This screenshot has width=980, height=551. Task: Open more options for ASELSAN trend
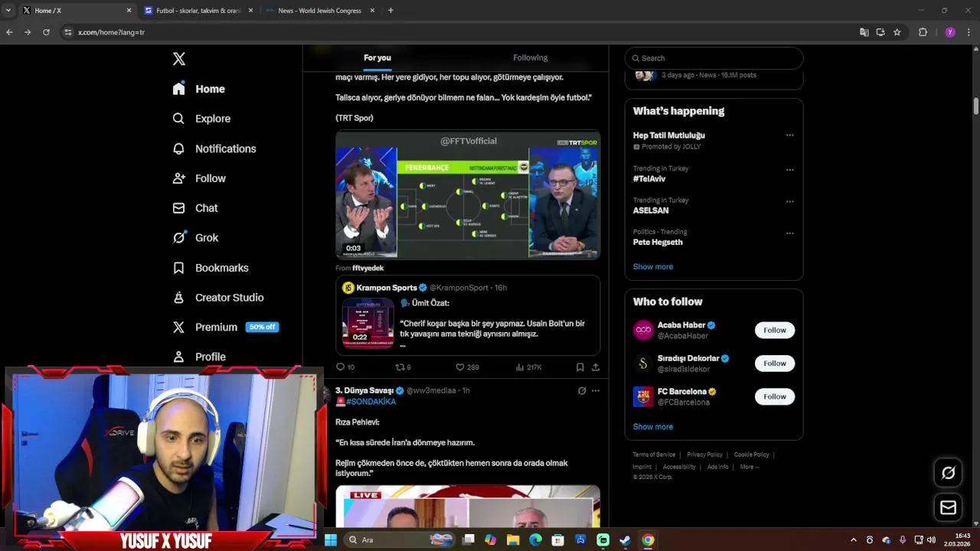coord(789,202)
